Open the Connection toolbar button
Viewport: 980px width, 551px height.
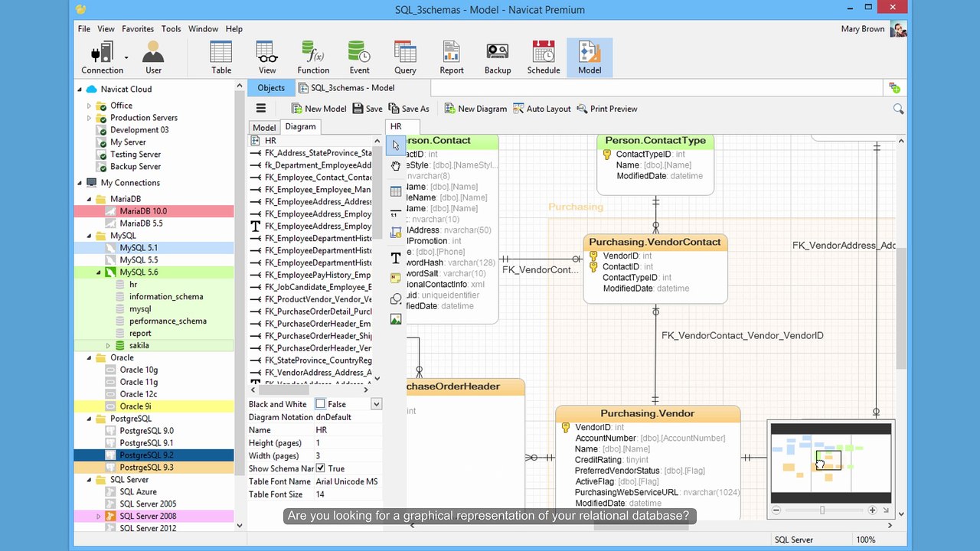click(102, 57)
